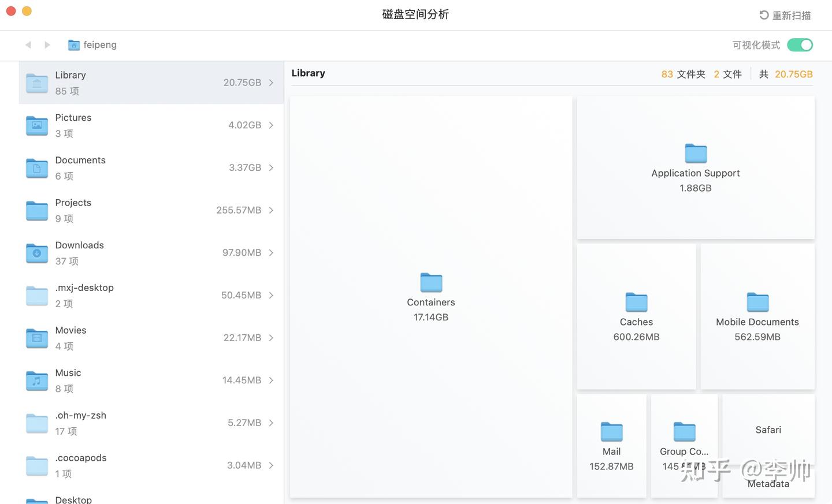Expand the Library row chevron
The height and width of the screenshot is (504, 832).
[271, 83]
